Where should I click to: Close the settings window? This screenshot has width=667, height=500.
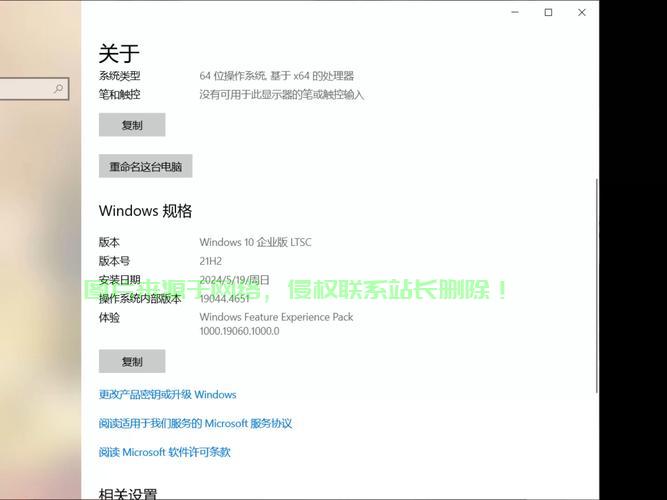click(582, 12)
